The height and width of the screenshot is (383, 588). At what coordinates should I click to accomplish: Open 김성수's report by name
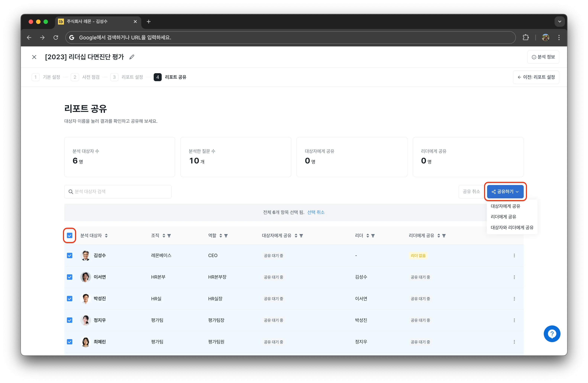click(x=100, y=255)
